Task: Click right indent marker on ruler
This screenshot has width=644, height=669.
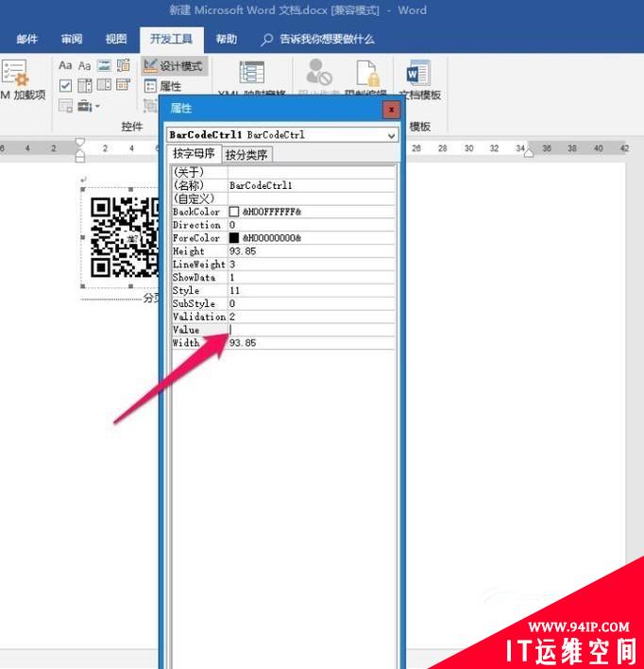Action: click(x=529, y=153)
